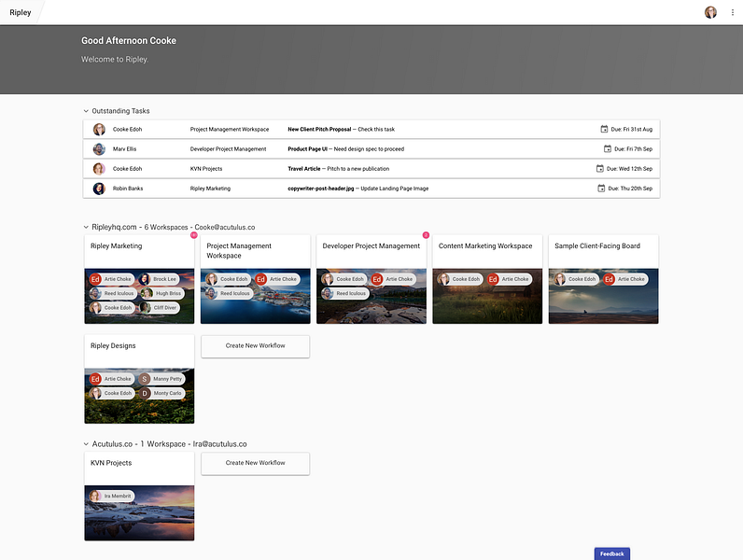743x560 pixels.
Task: Click 'Developer Project Management' text in Marv Ellis row
Action: pyautogui.click(x=228, y=149)
